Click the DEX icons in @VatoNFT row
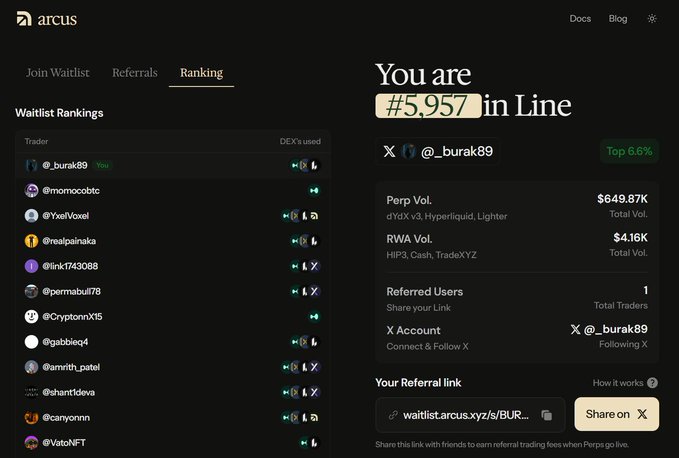Screen dimensions: 679x458 click(x=310, y=442)
